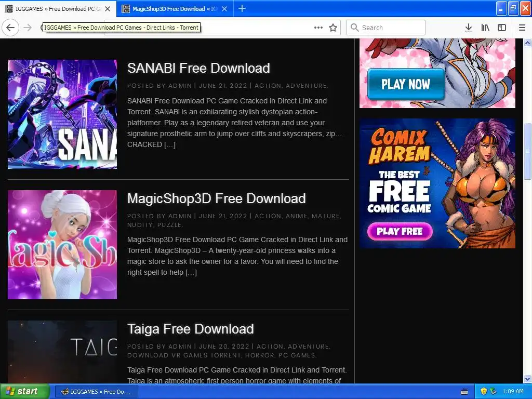Open SANABI Free Download post title
This screenshot has height=399, width=532.
(198, 68)
